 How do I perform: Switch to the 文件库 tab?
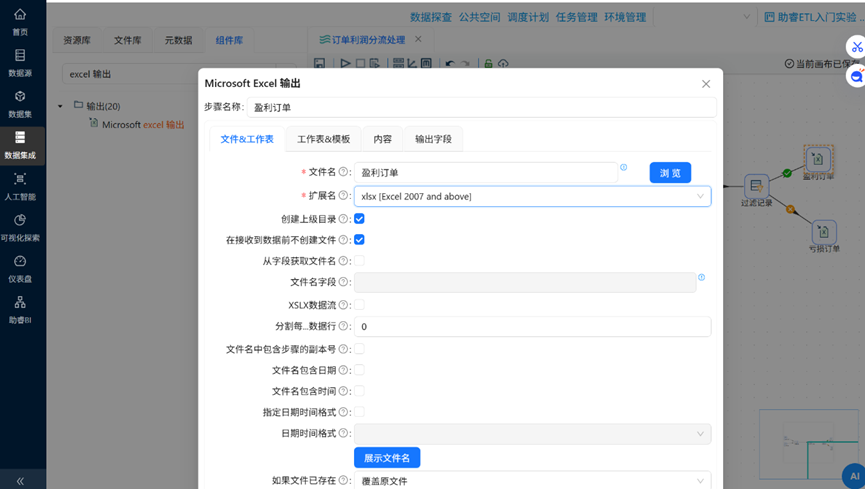(127, 40)
